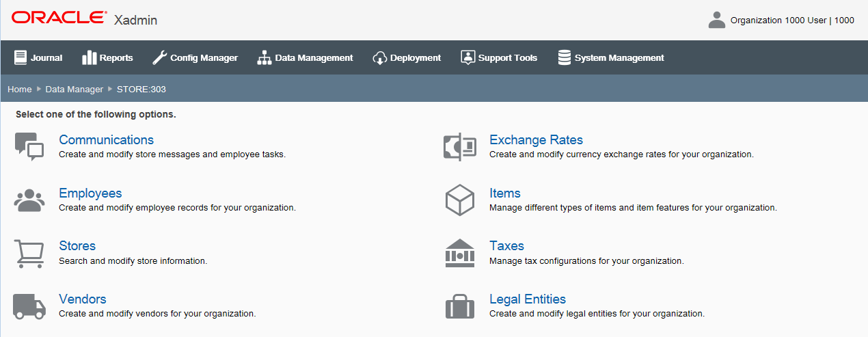Open the Vendors link
868x337 pixels.
click(83, 299)
